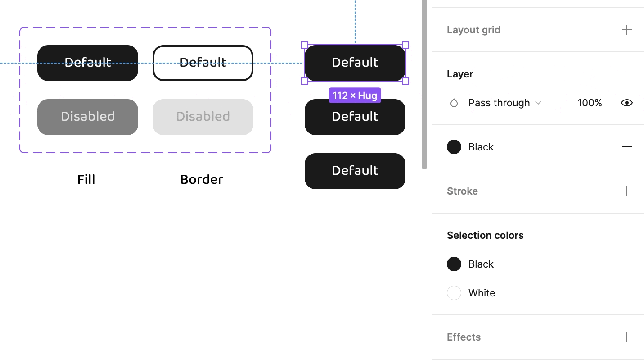The height and width of the screenshot is (360, 644).
Task: Select the dark gray Disabled fill button
Action: coord(88,117)
